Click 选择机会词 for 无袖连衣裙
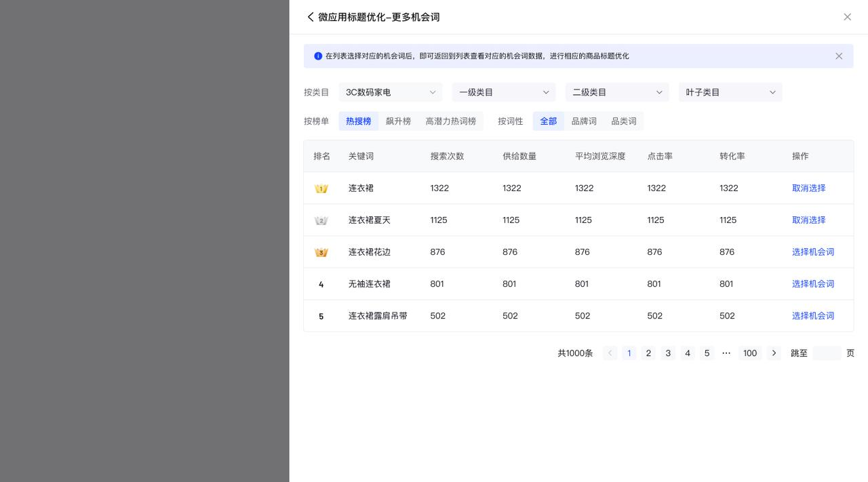Image resolution: width=868 pixels, height=482 pixels. 812,284
